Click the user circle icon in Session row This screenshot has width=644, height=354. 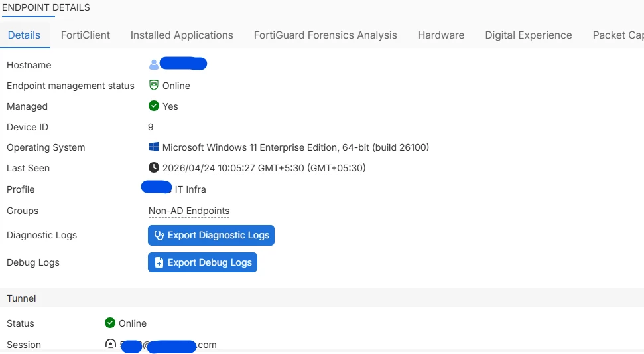point(111,344)
